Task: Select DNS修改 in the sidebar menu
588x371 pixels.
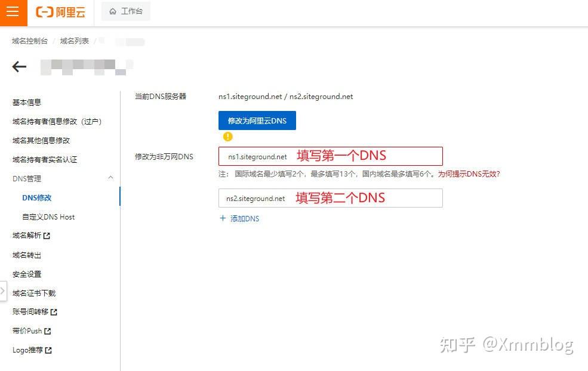Action: coord(36,197)
